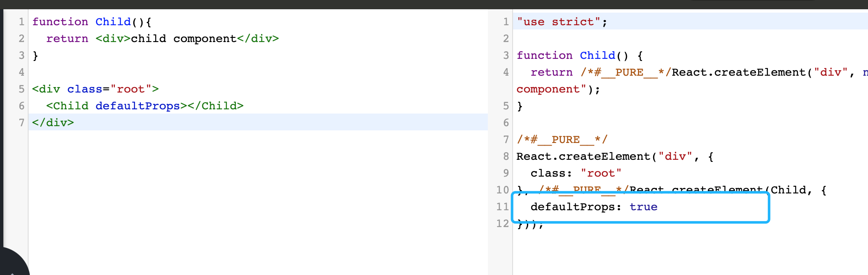Screen dimensions: 868x275
Task: Click line number 2 in the right gutter
Action: point(506,39)
